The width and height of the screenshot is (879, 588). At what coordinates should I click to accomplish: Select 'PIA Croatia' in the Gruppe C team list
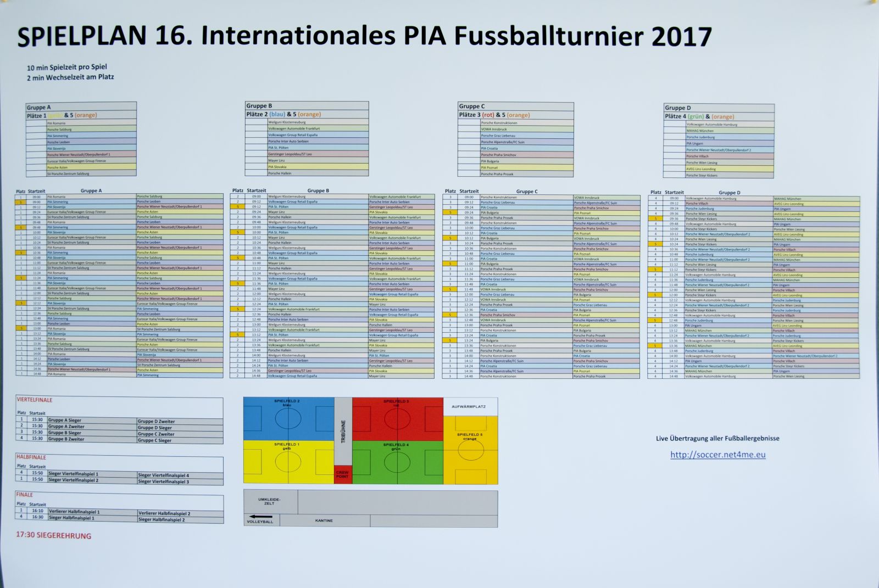[x=526, y=148]
